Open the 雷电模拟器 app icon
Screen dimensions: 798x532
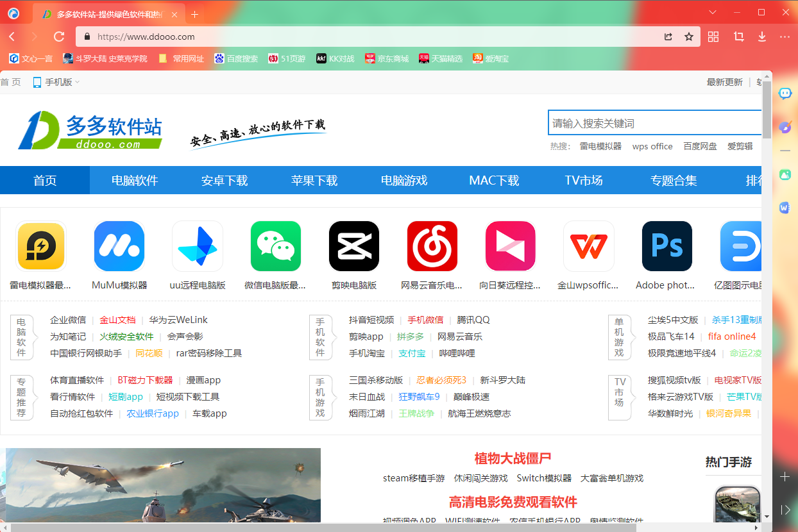(x=41, y=246)
